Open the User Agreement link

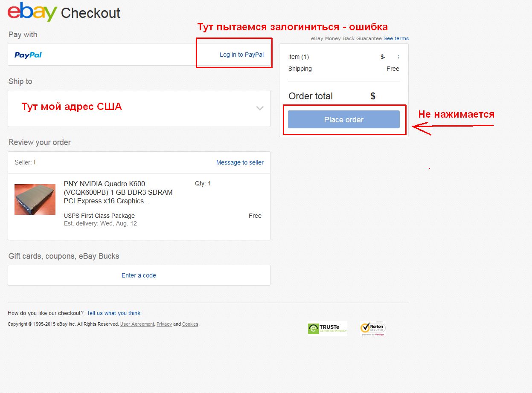point(137,324)
